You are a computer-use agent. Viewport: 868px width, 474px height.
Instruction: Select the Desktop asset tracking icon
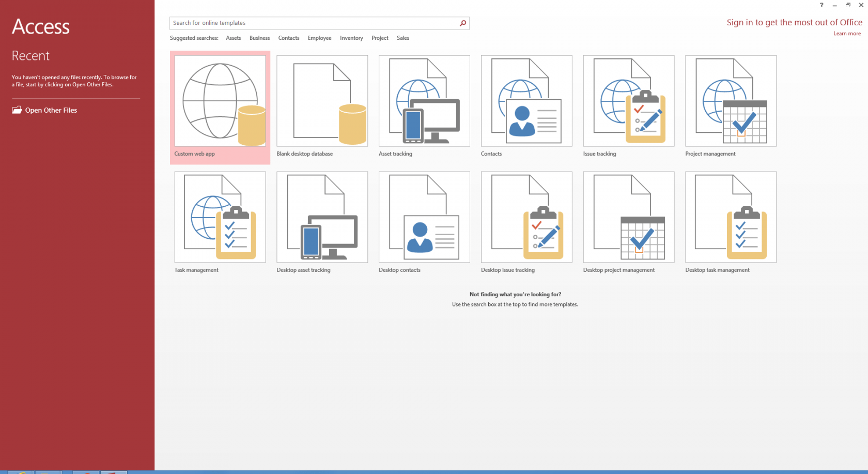(x=322, y=217)
